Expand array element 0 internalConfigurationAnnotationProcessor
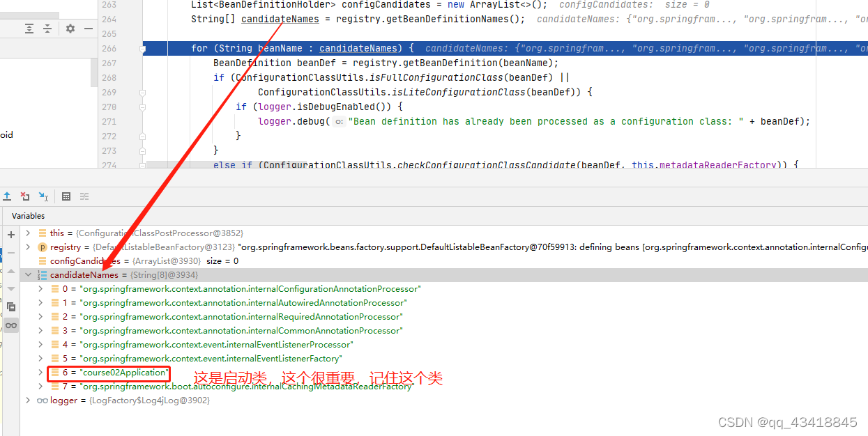The image size is (868, 436). pos(41,289)
